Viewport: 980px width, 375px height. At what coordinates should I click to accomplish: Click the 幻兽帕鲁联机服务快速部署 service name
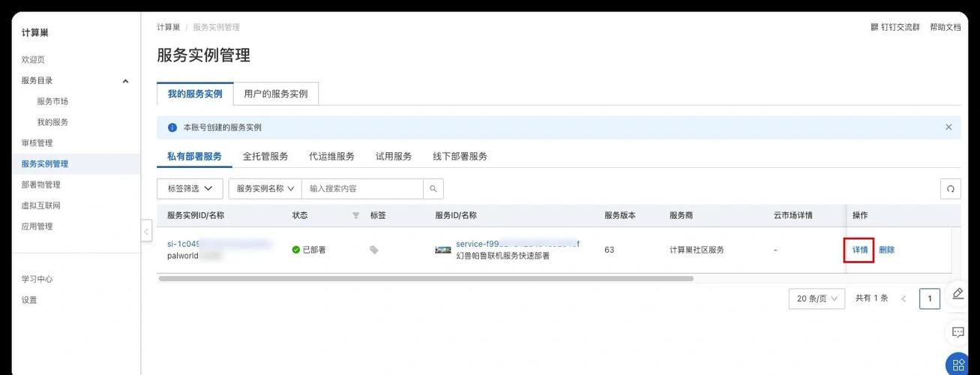coord(502,256)
